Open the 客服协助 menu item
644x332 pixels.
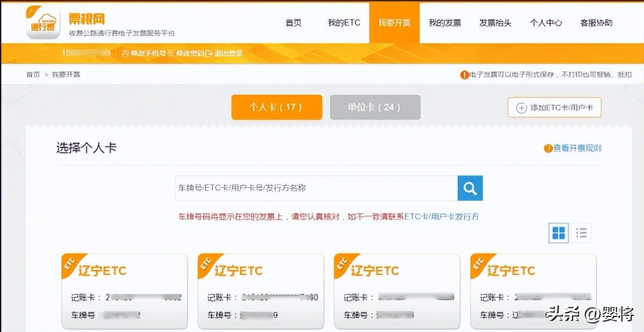click(596, 23)
